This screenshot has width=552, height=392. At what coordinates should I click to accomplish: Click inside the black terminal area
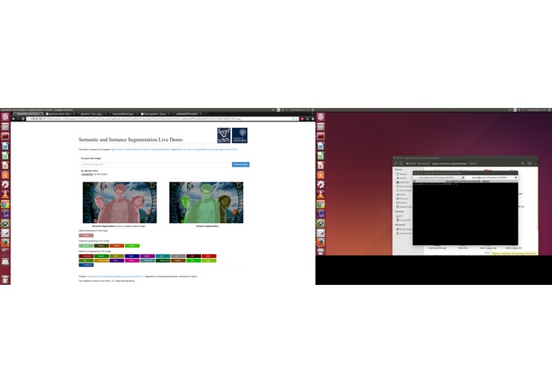(x=465, y=214)
